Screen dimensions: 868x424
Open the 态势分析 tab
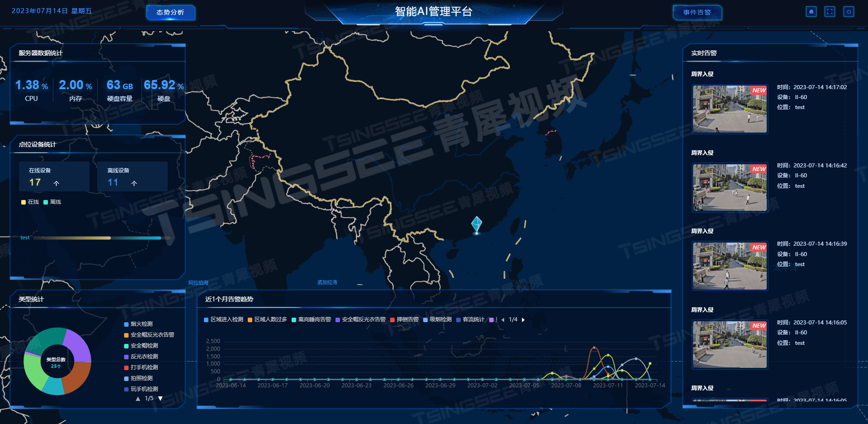coord(170,12)
